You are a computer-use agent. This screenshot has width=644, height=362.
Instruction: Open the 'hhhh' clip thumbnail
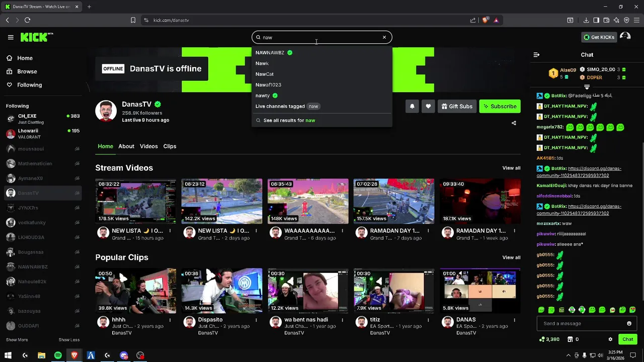[136, 291]
